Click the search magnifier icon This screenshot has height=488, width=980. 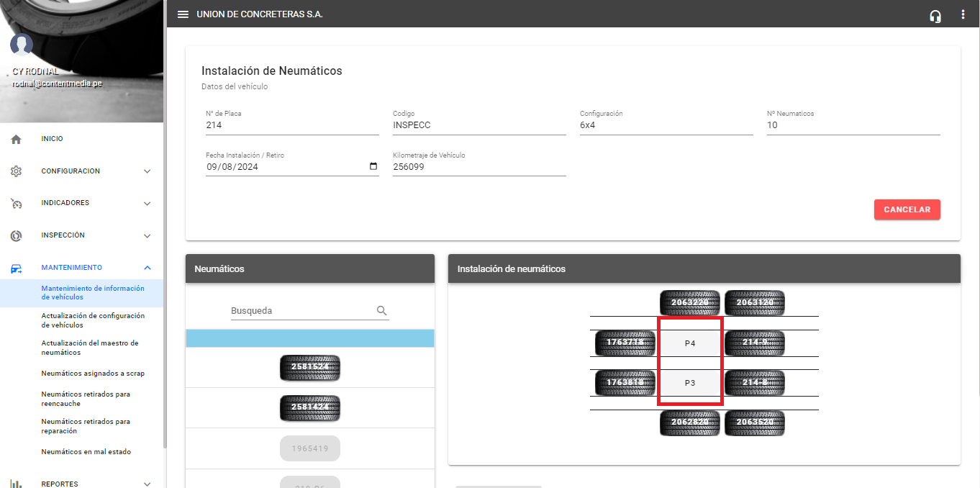coord(382,311)
